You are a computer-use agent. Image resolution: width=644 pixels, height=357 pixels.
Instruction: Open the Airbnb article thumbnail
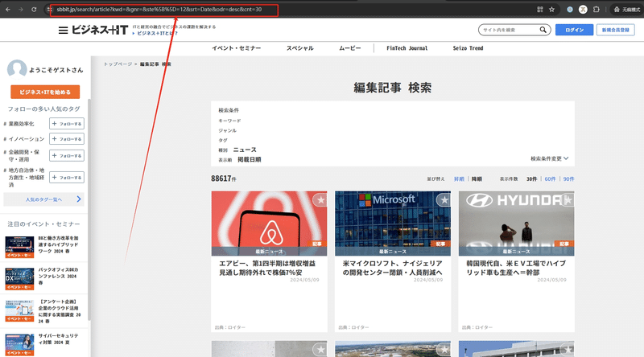click(269, 224)
